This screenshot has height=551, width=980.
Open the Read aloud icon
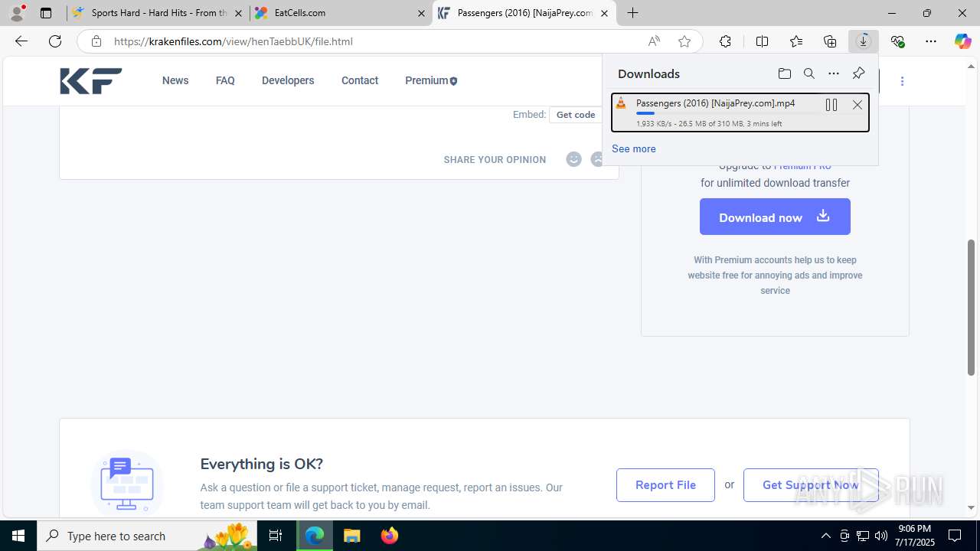[654, 41]
